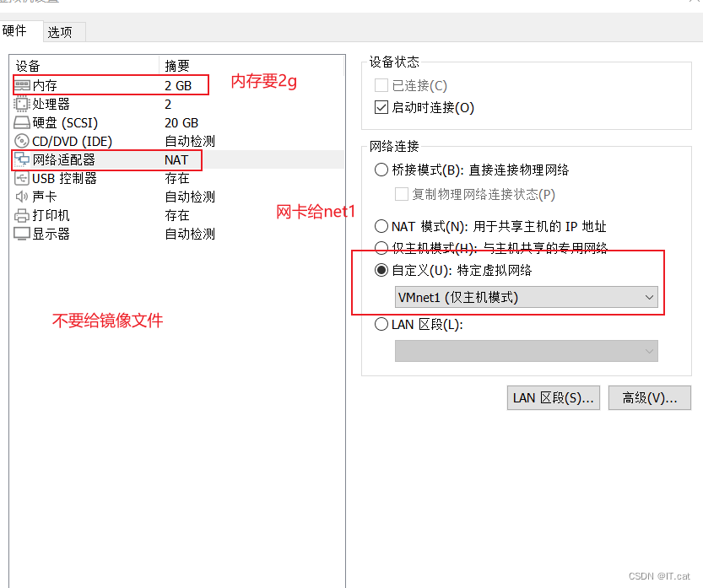Click the 20 GB disk summary value
This screenshot has height=588, width=703.
coord(181,123)
